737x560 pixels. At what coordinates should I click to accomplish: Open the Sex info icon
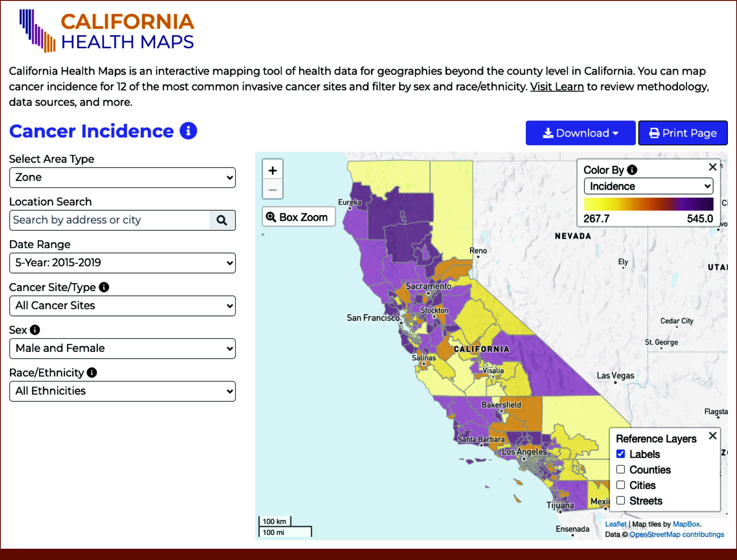pyautogui.click(x=35, y=330)
